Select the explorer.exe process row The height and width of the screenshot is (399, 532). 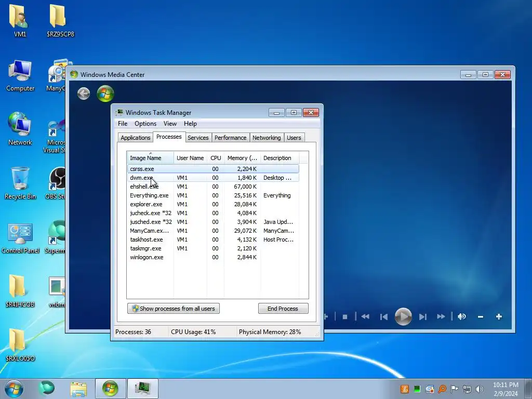coord(213,204)
